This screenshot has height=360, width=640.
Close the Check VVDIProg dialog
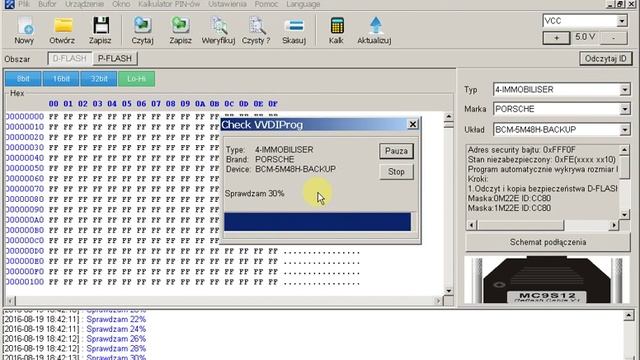(413, 124)
